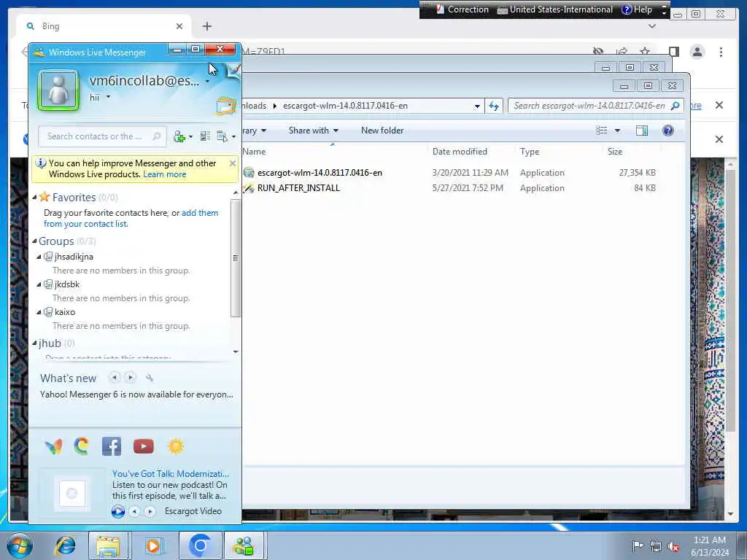Viewport: 747px width, 560px height.
Task: Sort files by Type column
Action: (x=558, y=152)
